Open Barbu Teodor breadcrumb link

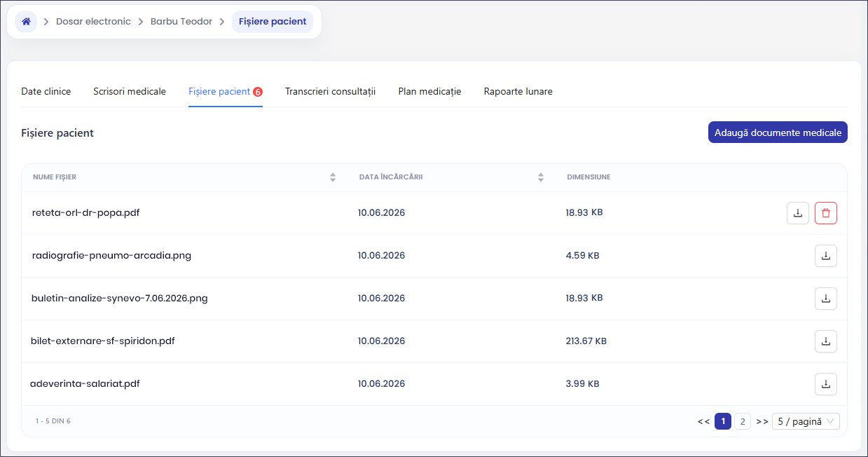[181, 22]
